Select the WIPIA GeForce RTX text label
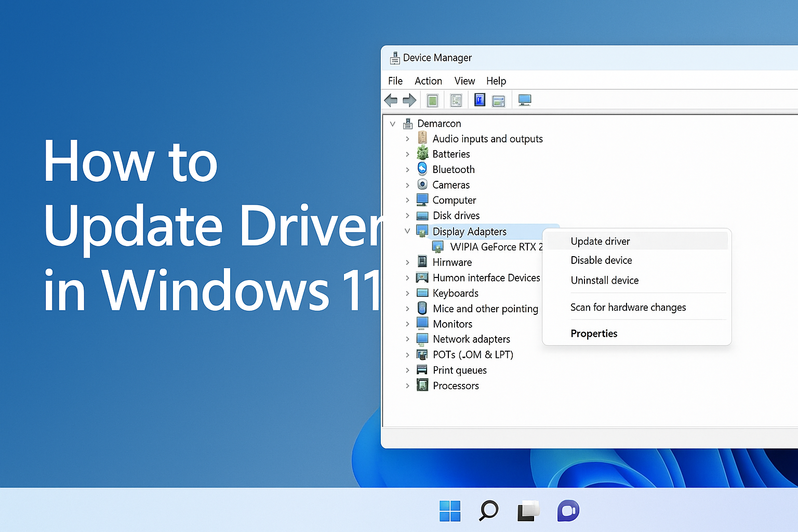Viewport: 798px width, 532px height. point(496,247)
